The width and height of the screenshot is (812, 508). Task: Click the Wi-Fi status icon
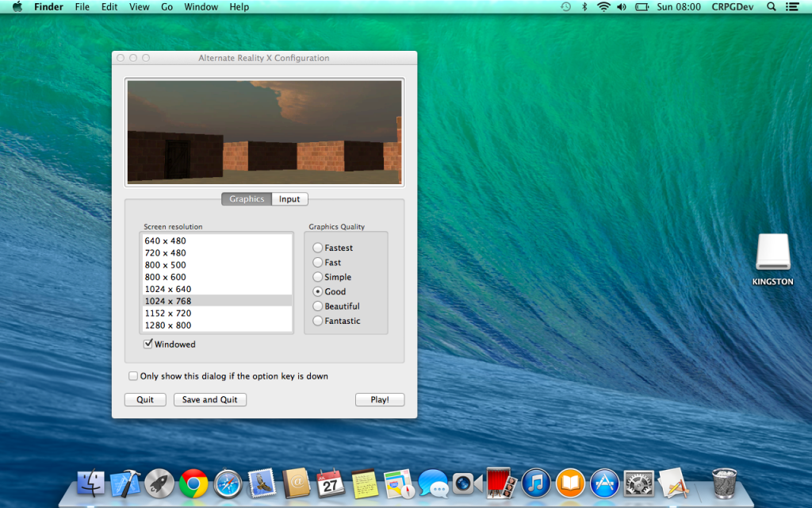(603, 6)
